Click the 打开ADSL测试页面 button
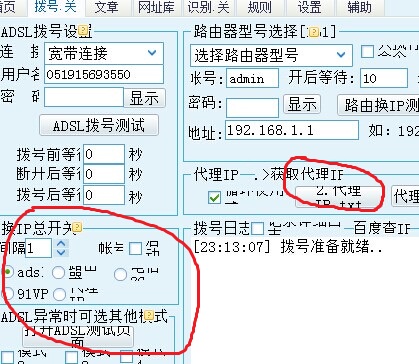Viewport: 419px width, 364px height. pos(78,336)
